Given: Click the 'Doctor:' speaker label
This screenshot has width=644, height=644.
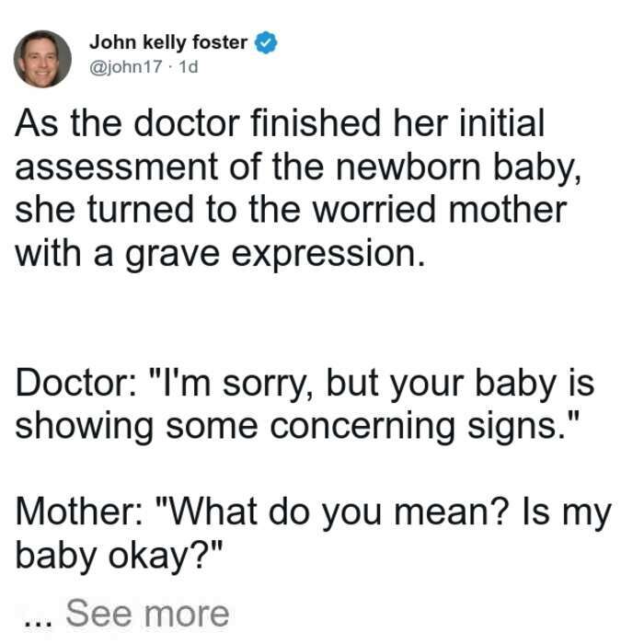Looking at the screenshot, I should (x=76, y=383).
